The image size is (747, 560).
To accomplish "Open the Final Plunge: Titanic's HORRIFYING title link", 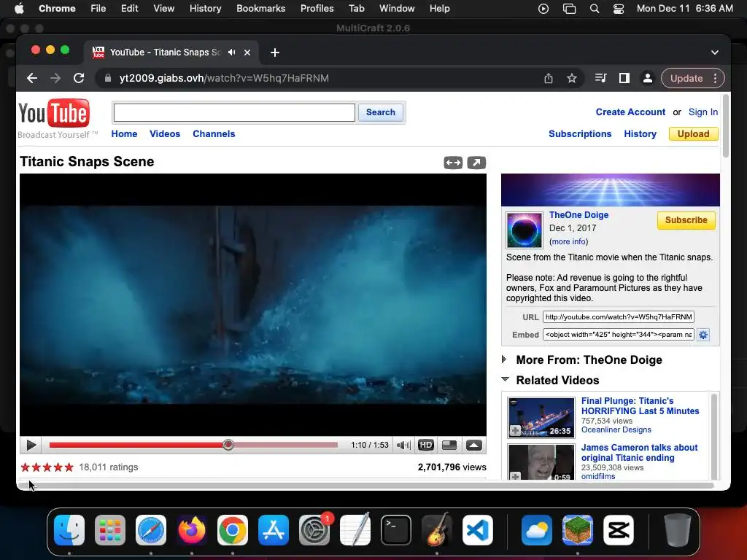I will point(640,405).
